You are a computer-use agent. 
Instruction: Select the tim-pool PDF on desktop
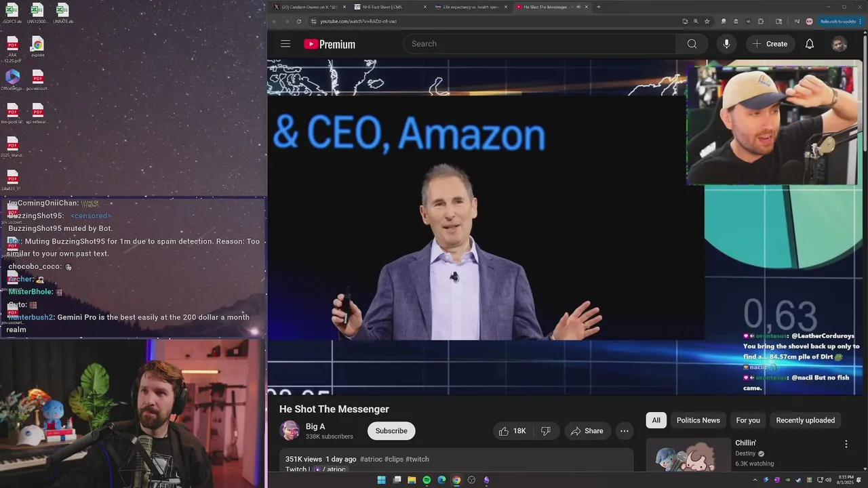pyautogui.click(x=12, y=114)
